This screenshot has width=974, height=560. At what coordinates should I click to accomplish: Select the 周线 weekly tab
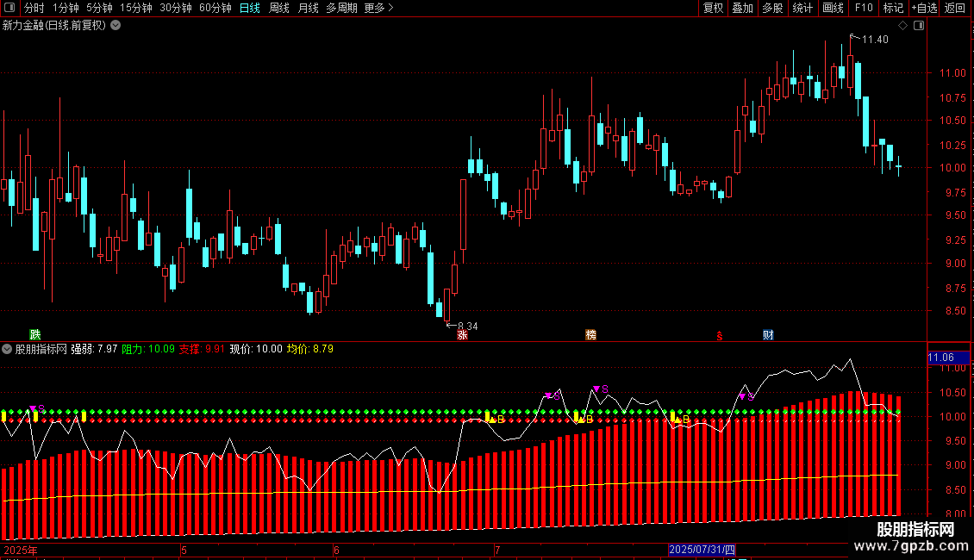[279, 8]
